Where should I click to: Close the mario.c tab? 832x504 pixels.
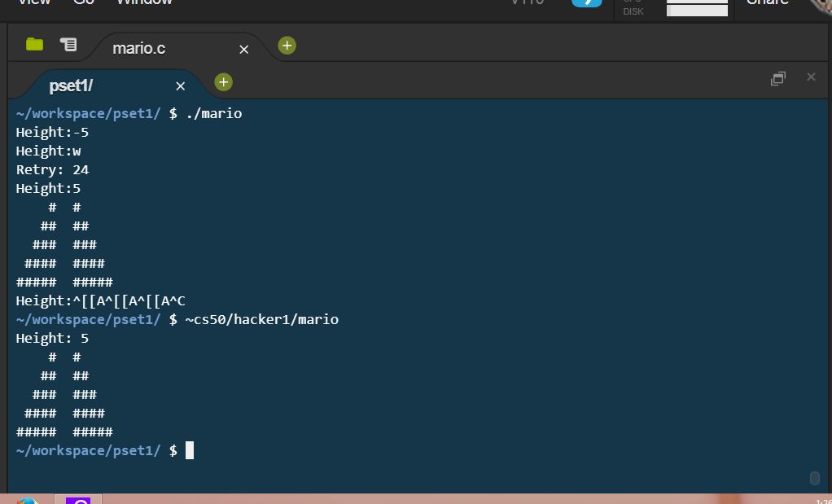click(243, 50)
